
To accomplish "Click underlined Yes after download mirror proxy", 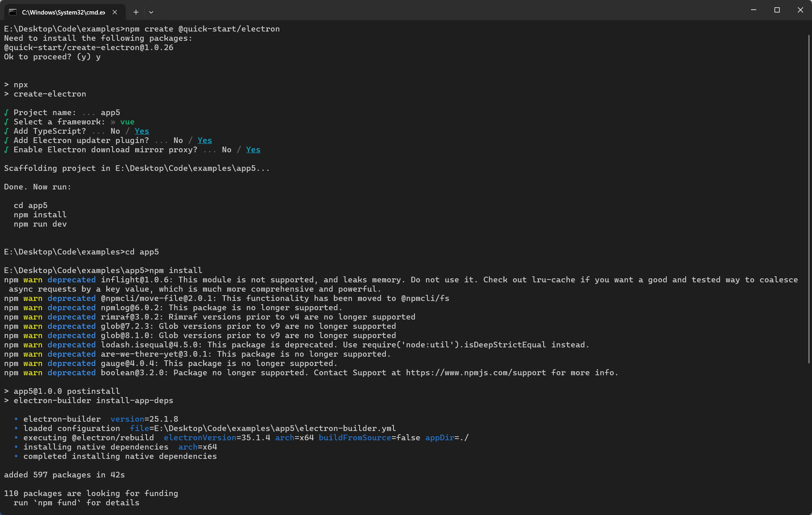I will click(x=253, y=150).
